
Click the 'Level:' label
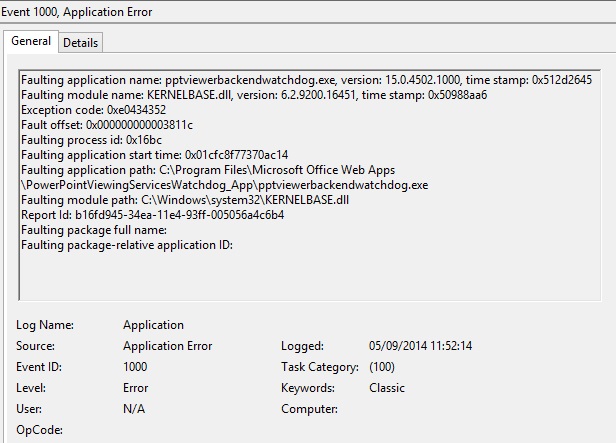click(x=31, y=388)
